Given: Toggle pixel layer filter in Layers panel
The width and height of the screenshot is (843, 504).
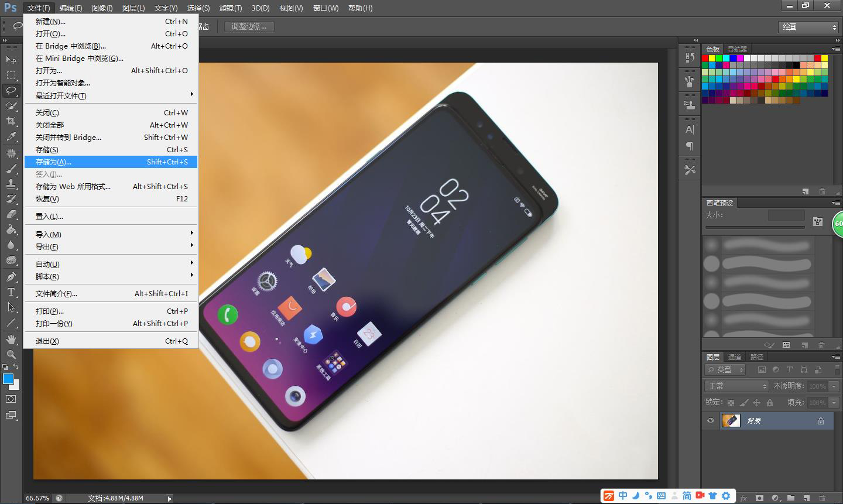Looking at the screenshot, I should [762, 369].
